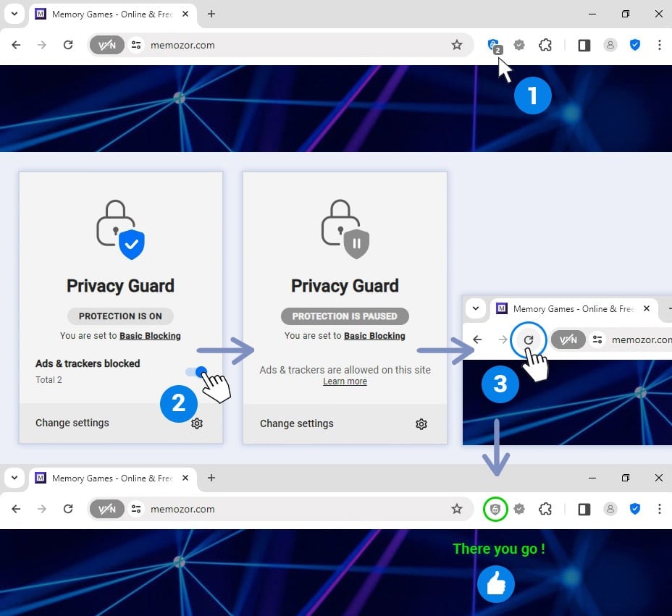Open the search tabs chevron at top left
This screenshot has height=616, width=672.
click(x=14, y=12)
